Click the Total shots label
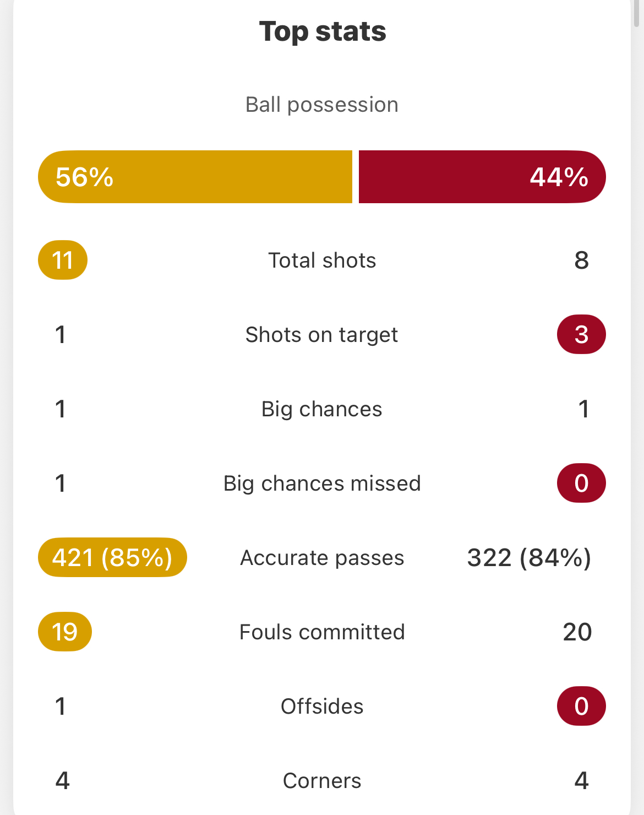The width and height of the screenshot is (644, 815). [322, 260]
